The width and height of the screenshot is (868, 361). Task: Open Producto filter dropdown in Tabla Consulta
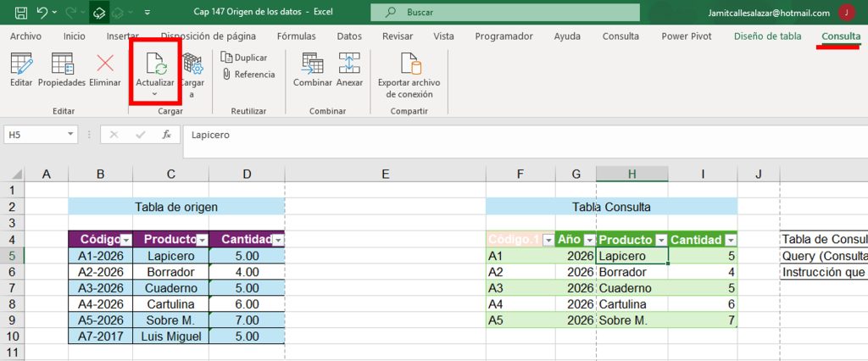[661, 240]
